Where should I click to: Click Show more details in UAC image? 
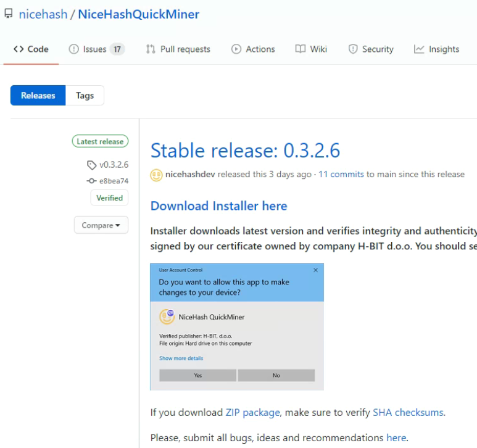181,359
